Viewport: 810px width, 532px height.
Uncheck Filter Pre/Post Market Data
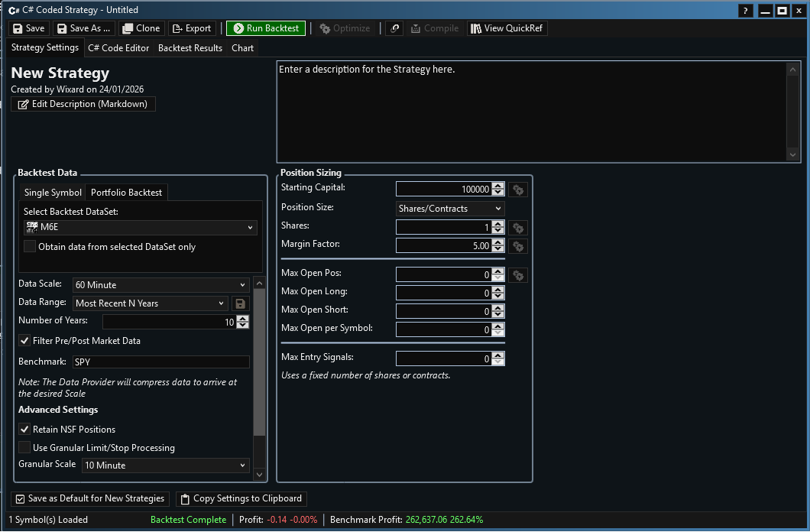(25, 341)
